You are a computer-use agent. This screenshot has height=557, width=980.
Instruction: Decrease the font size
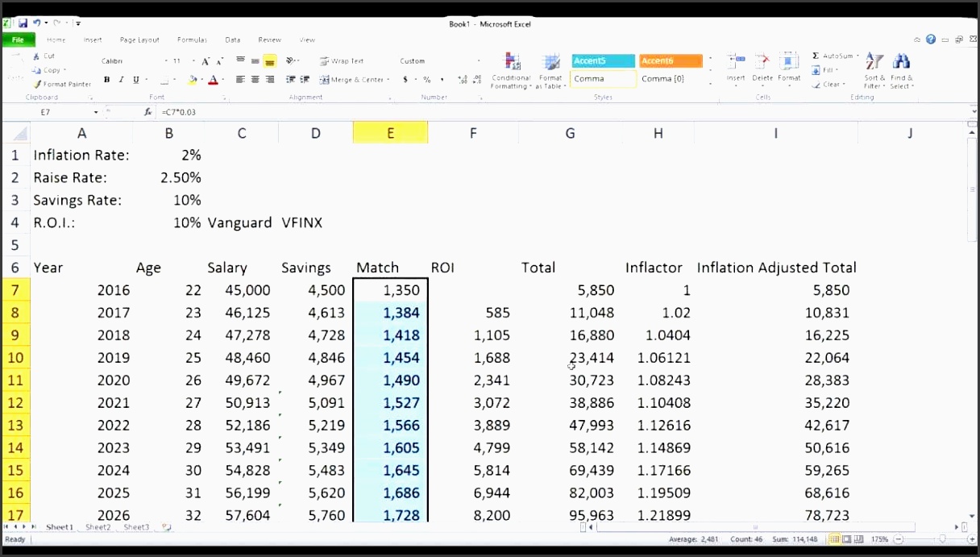[x=218, y=61]
